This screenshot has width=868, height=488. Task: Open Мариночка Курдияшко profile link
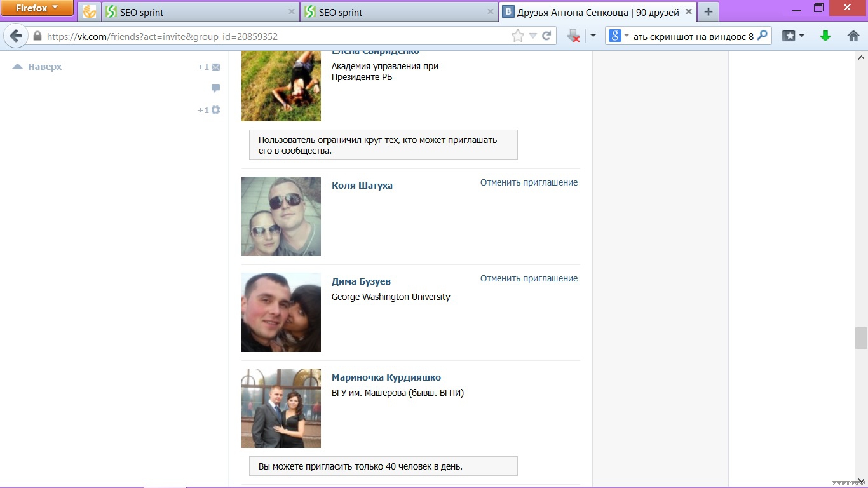point(386,377)
